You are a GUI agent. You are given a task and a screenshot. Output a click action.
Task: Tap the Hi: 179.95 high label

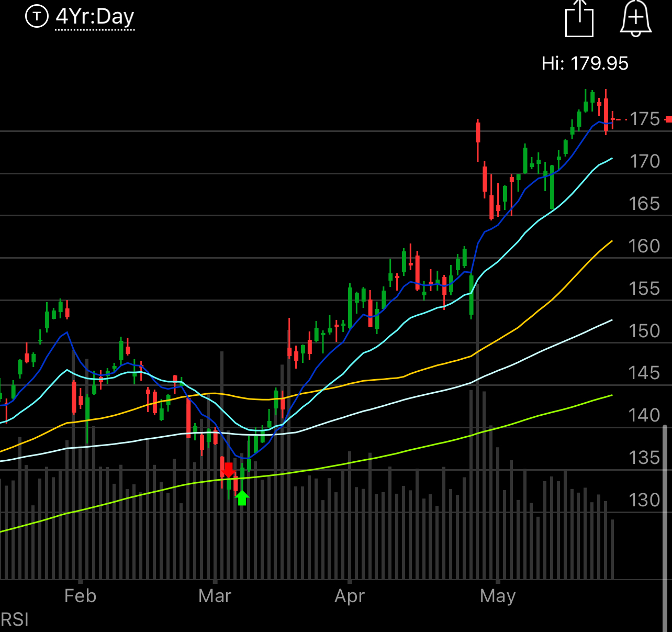[585, 63]
